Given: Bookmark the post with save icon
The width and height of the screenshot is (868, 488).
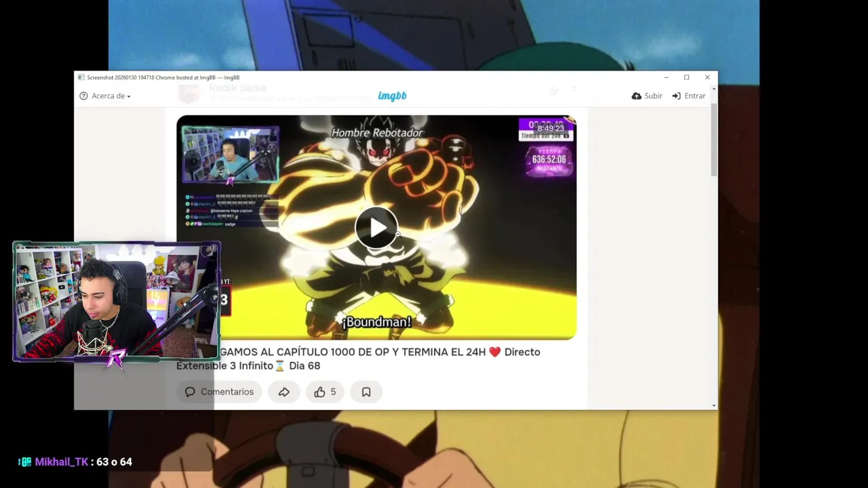Looking at the screenshot, I should coord(366,392).
